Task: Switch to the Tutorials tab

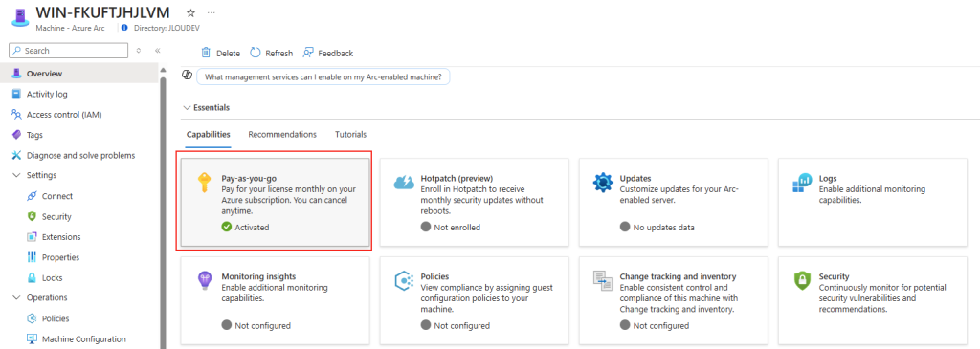Action: point(350,134)
